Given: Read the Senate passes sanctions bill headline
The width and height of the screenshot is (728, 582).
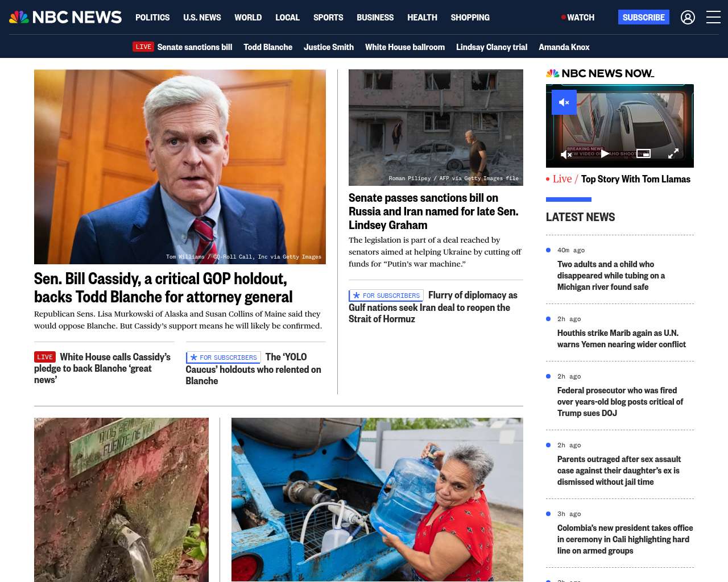Looking at the screenshot, I should (433, 211).
